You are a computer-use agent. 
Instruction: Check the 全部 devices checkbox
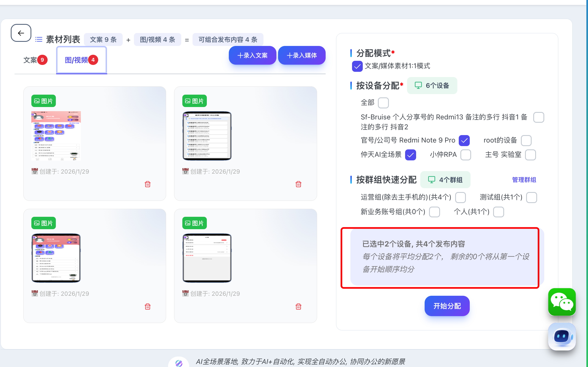click(x=383, y=103)
